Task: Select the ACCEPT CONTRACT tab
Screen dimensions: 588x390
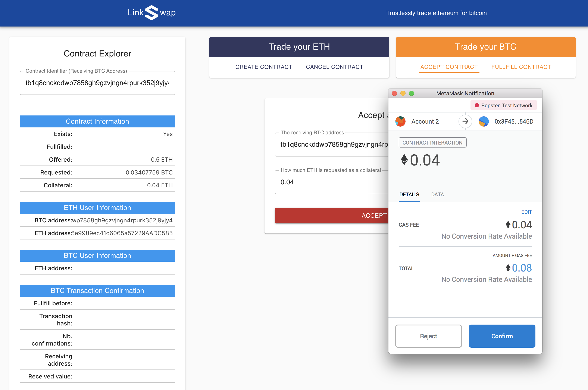Action: [449, 67]
